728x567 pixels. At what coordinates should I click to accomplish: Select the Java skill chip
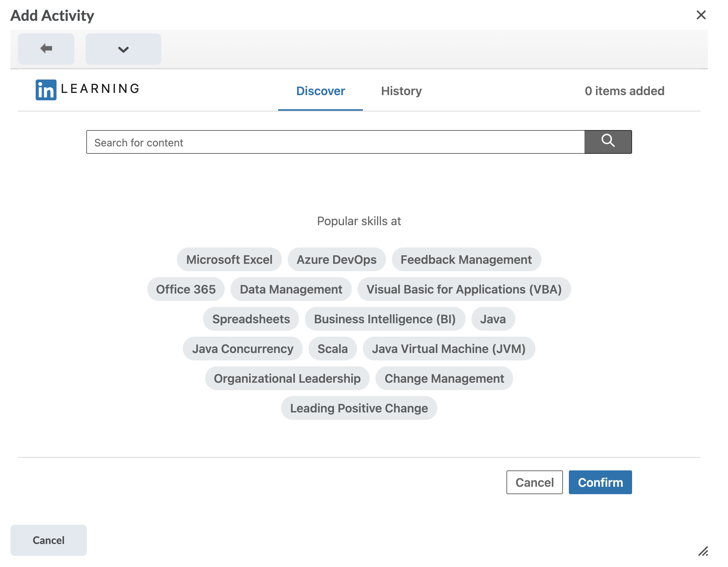(x=493, y=319)
